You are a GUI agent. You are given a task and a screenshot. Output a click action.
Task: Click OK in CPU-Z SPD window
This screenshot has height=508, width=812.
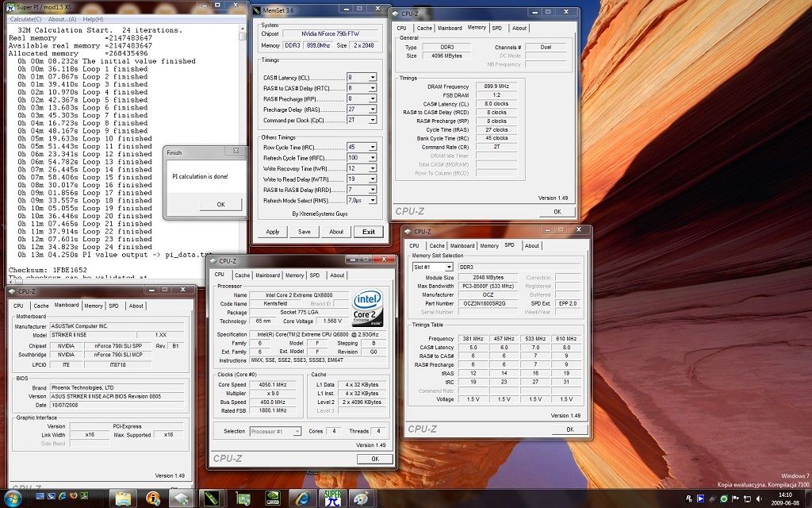569,429
